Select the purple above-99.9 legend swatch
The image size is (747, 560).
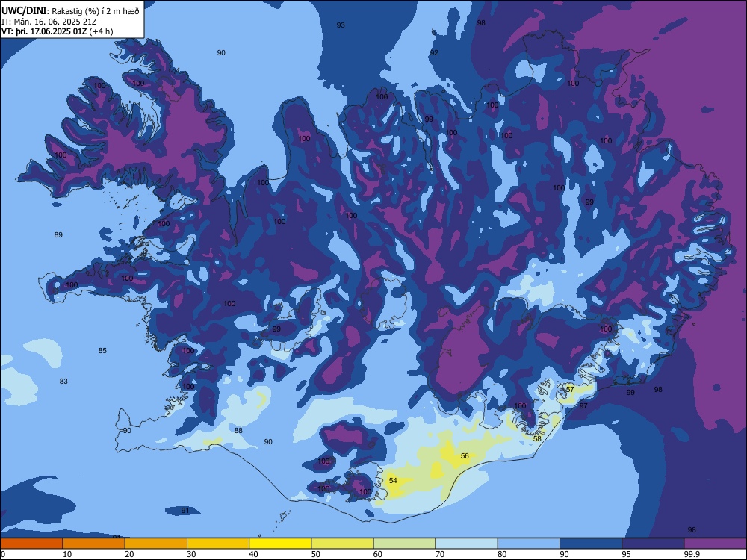[715, 544]
